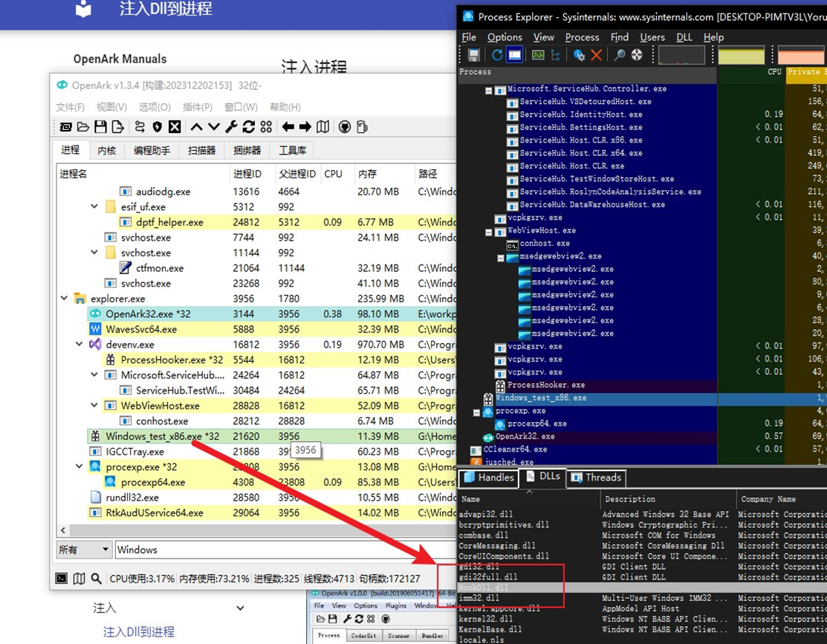The height and width of the screenshot is (644, 827).
Task: Click the red X Kill Process icon
Action: click(597, 55)
